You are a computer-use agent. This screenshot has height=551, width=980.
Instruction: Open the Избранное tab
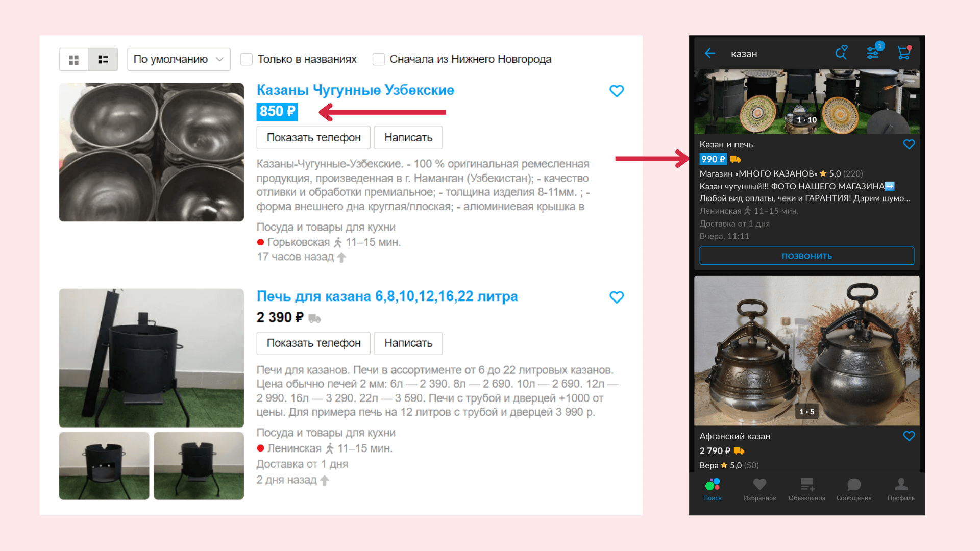(759, 489)
